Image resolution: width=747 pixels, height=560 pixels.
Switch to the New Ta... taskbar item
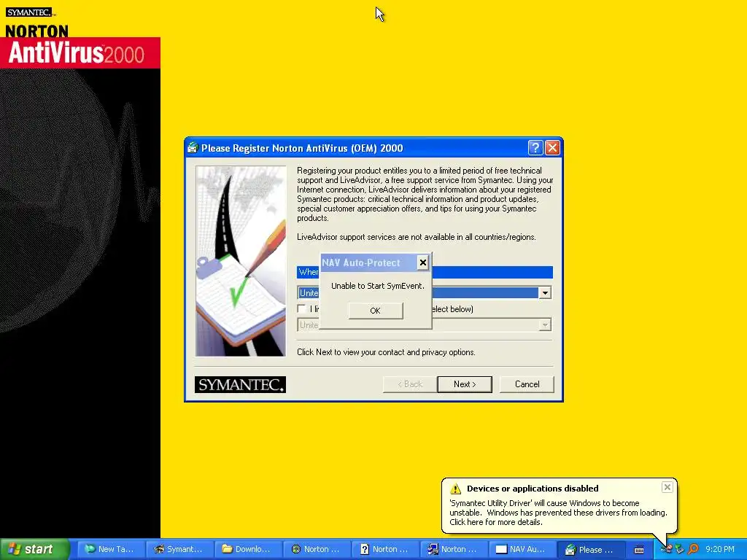(111, 549)
